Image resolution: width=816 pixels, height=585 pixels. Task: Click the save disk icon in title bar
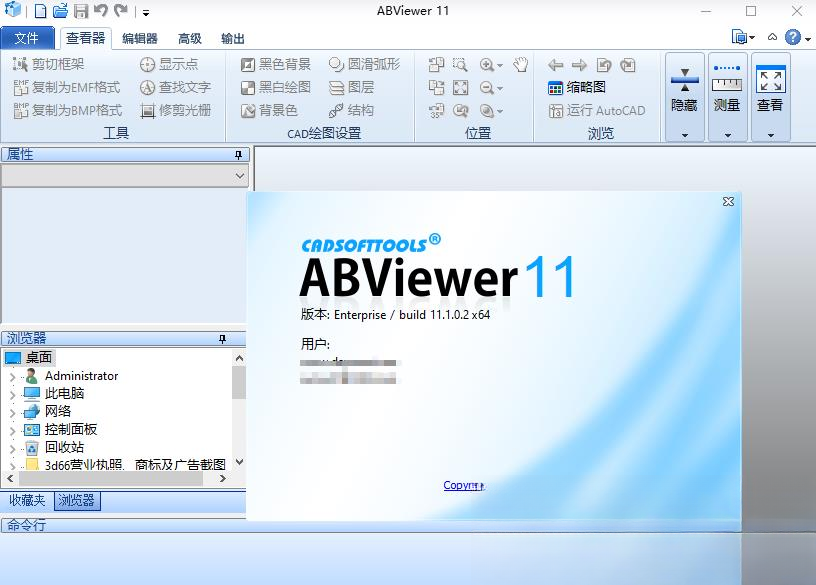coord(81,10)
